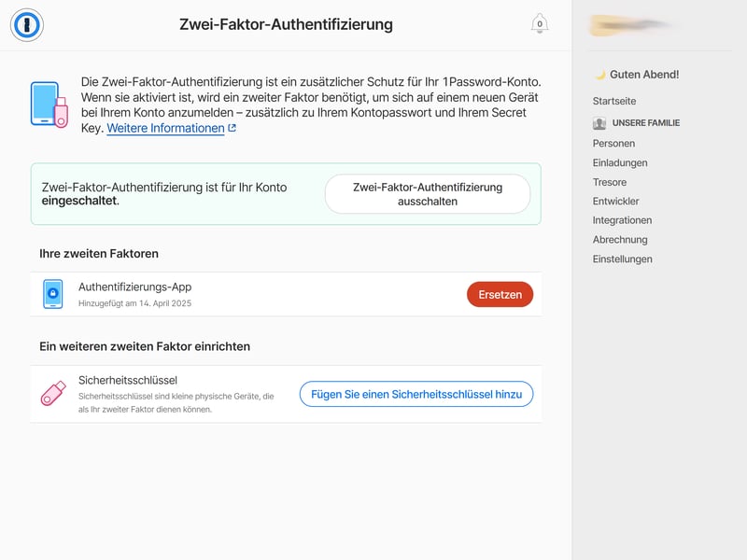Select Abrechnung in the sidebar
Screen dimensions: 747x560
click(619, 240)
